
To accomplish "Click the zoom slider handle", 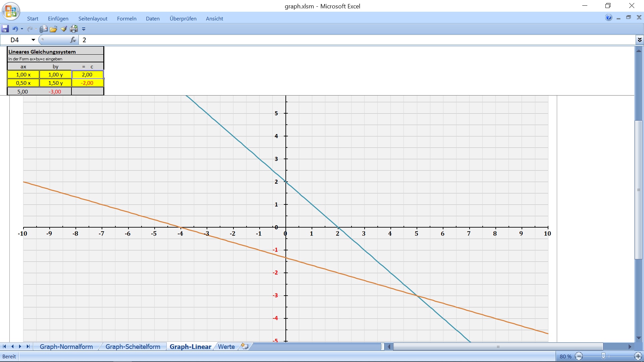I will [603, 356].
